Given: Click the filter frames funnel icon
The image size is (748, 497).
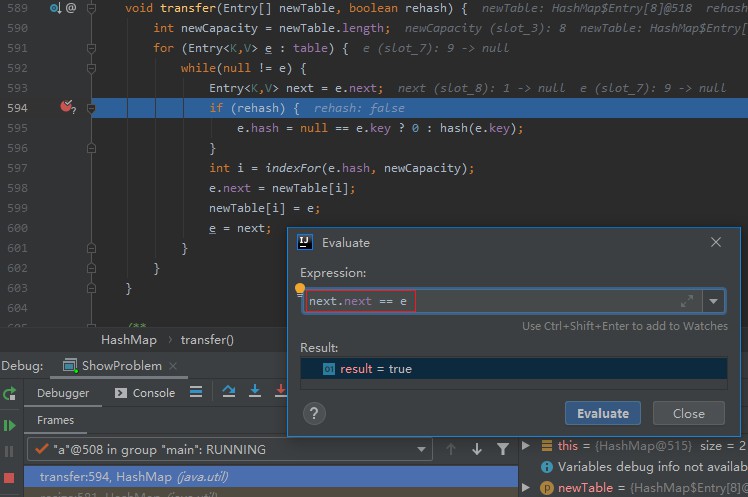Looking at the screenshot, I should click(503, 449).
